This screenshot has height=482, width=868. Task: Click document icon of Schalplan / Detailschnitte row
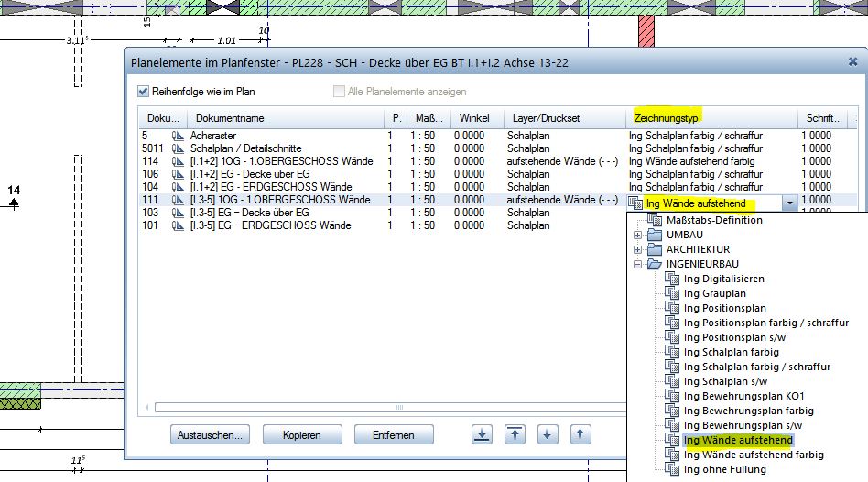tap(178, 148)
